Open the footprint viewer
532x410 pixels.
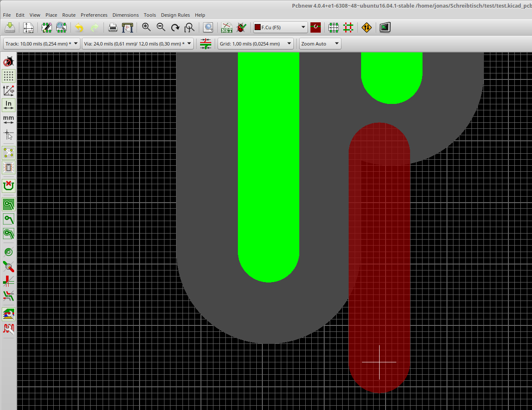tap(61, 27)
